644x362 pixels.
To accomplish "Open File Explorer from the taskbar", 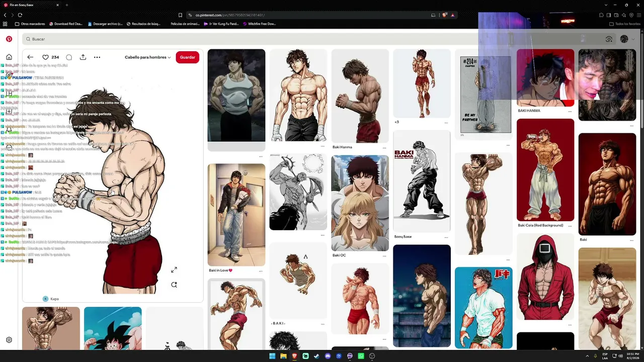I will pyautogui.click(x=283, y=356).
